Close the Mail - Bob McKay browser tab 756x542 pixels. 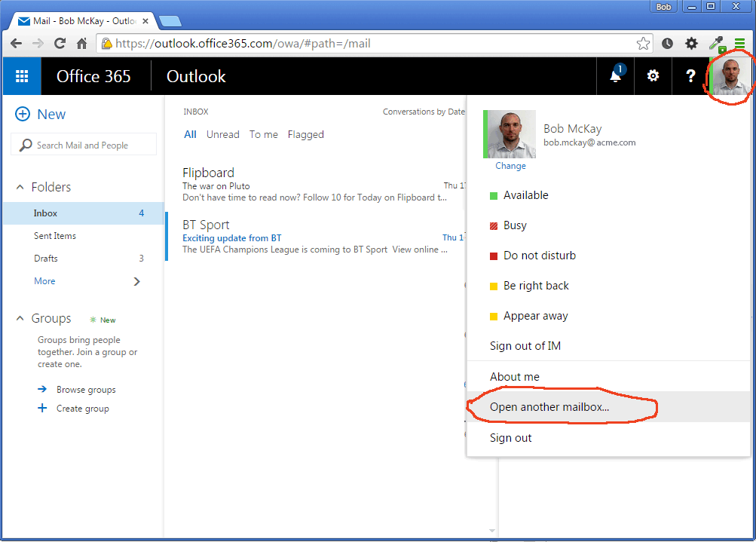[145, 21]
